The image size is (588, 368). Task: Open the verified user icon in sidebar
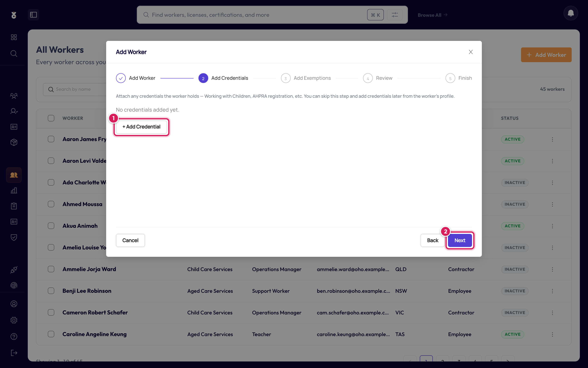click(x=14, y=111)
